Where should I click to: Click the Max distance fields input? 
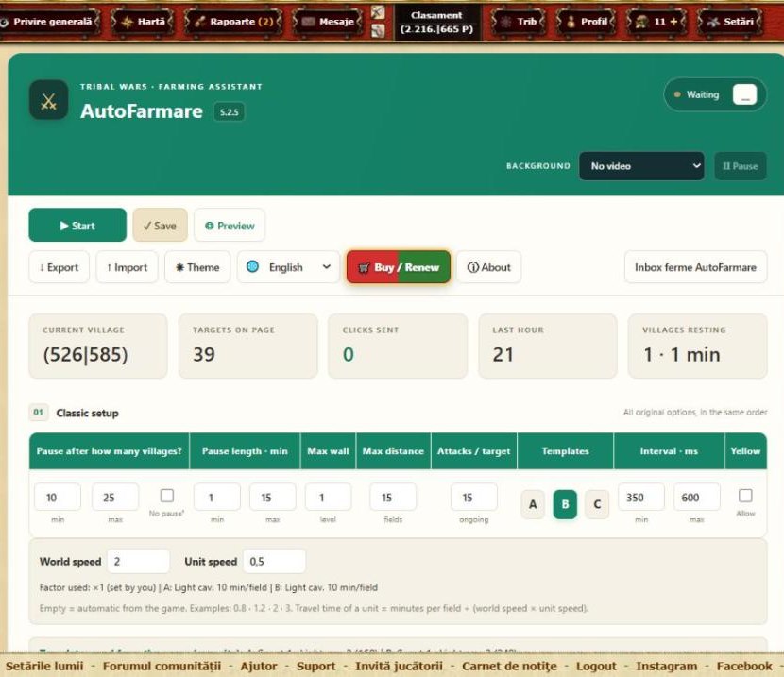coord(393,498)
